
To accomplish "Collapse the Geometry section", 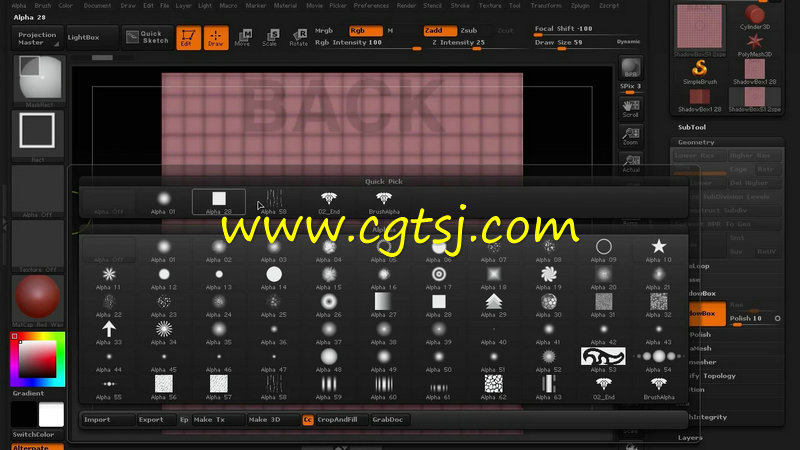I will [x=696, y=142].
